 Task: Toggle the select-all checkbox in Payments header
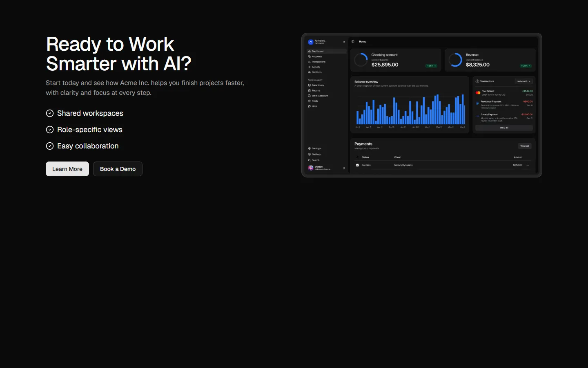pos(357,157)
